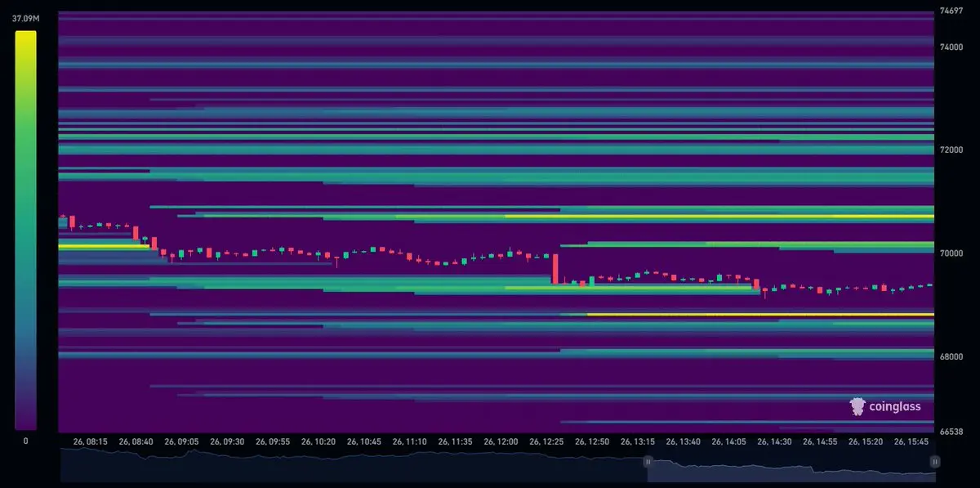Click the right handle of the time range slider
This screenshot has width=980, height=488.
pos(936,462)
